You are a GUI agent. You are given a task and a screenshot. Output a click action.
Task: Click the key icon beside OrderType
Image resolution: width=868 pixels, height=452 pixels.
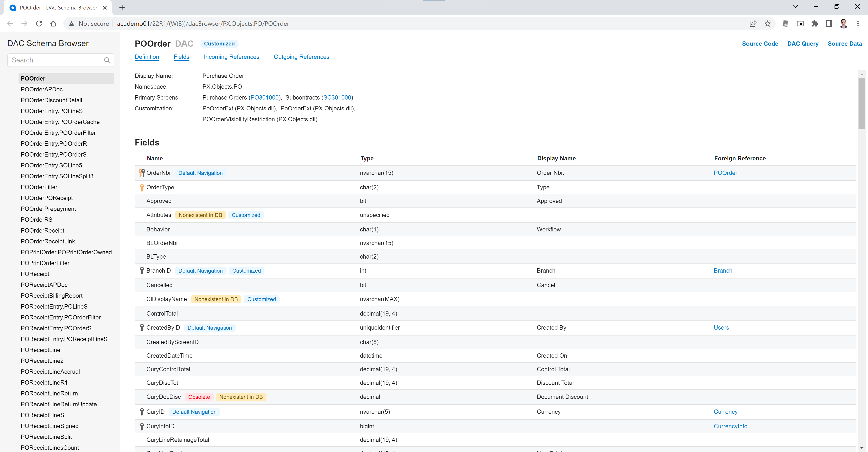pos(142,188)
